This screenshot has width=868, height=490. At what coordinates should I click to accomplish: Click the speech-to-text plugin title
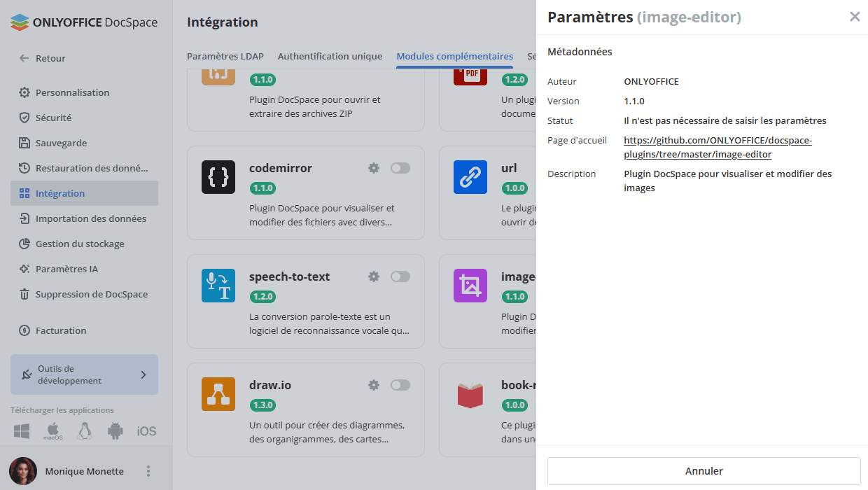click(289, 276)
